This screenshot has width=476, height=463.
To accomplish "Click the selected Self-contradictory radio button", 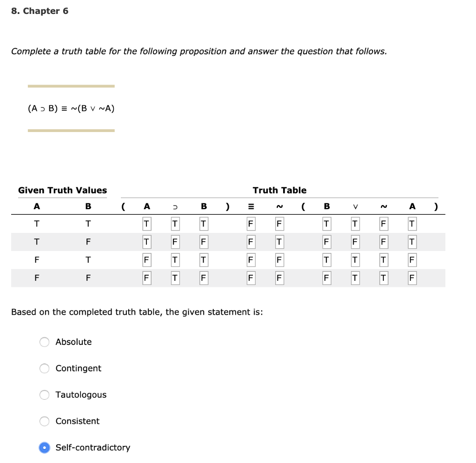I will [44, 448].
